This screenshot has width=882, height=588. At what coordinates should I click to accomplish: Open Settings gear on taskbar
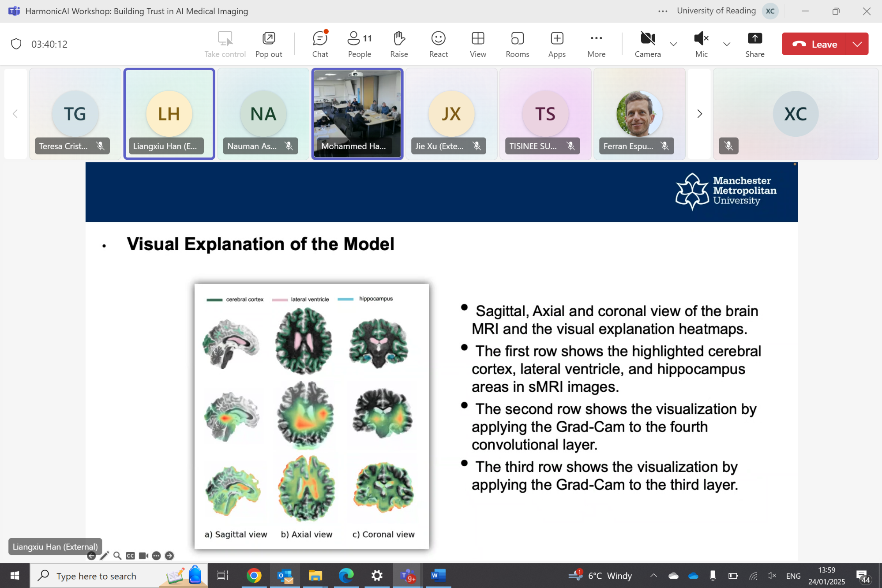coord(377,576)
